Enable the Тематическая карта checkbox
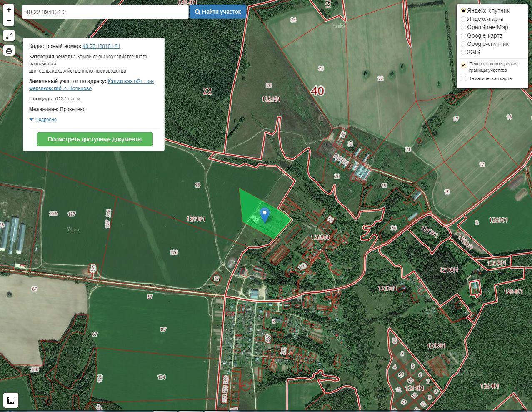The image size is (532, 412). coord(463,78)
